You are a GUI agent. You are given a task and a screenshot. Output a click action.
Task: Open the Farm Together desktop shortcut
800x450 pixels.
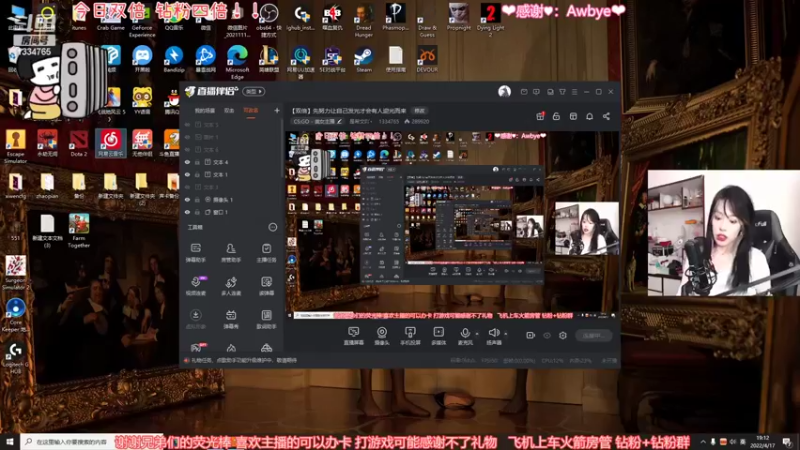[79, 231]
